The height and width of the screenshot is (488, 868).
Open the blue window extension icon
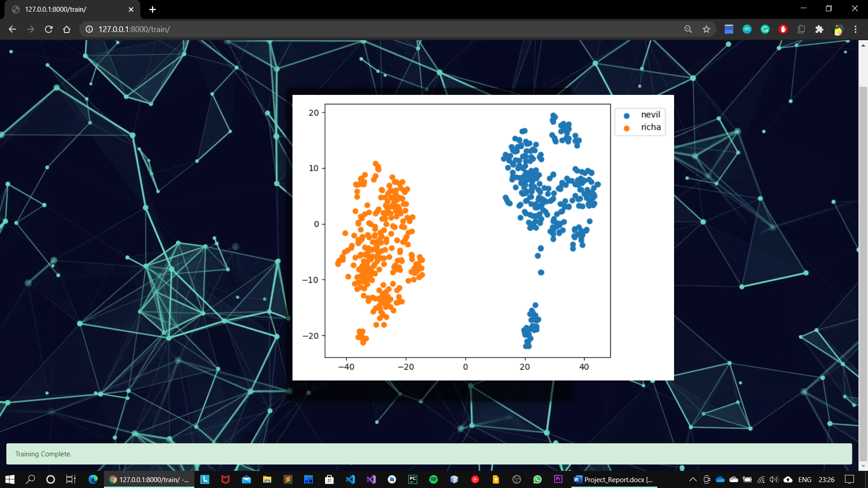coord(729,29)
